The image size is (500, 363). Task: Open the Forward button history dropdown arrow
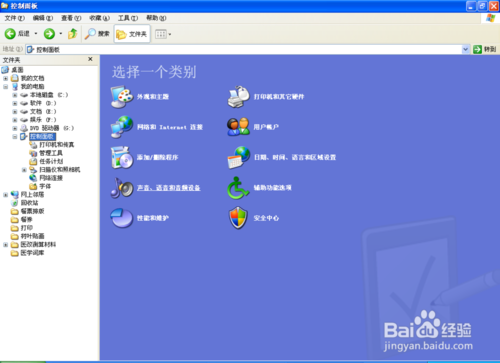pos(61,34)
